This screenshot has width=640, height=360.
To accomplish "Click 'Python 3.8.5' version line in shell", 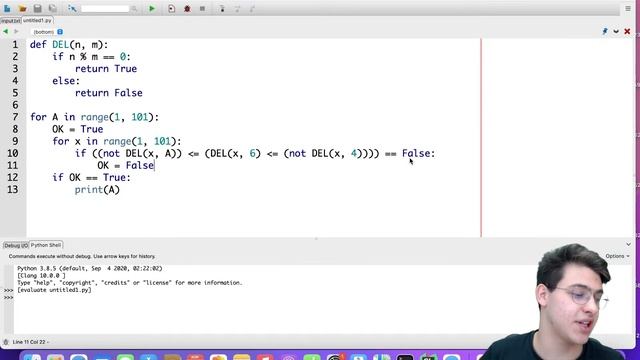I will coord(90,269).
